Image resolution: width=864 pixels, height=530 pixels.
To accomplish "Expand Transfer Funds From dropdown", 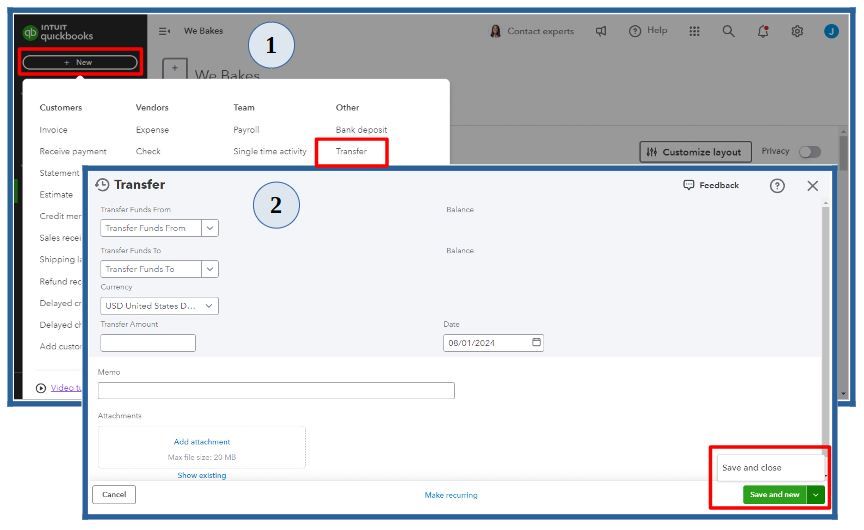I will coord(209,228).
